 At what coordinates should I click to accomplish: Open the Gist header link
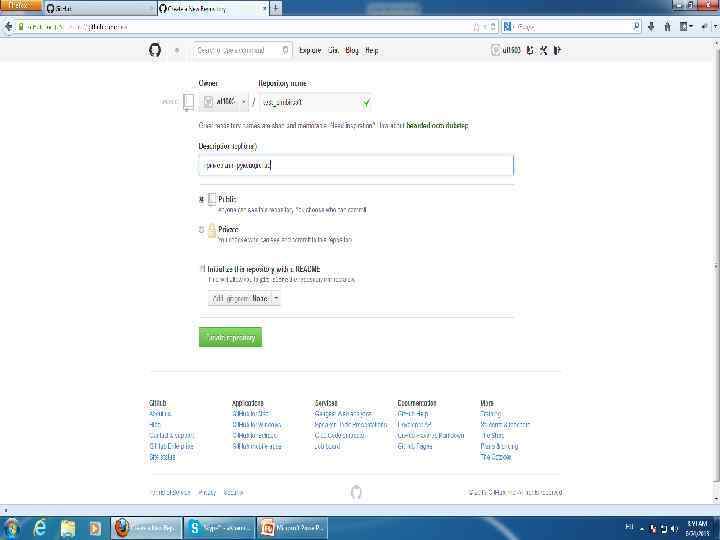tap(334, 51)
